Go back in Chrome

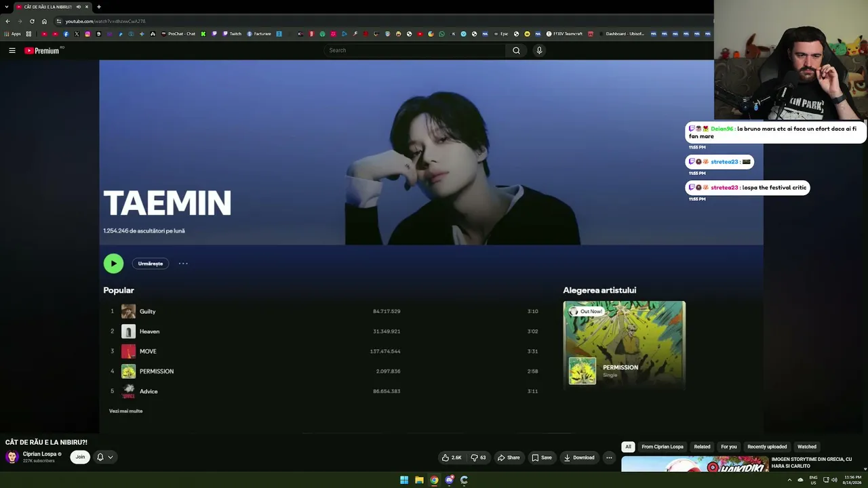tap(7, 21)
